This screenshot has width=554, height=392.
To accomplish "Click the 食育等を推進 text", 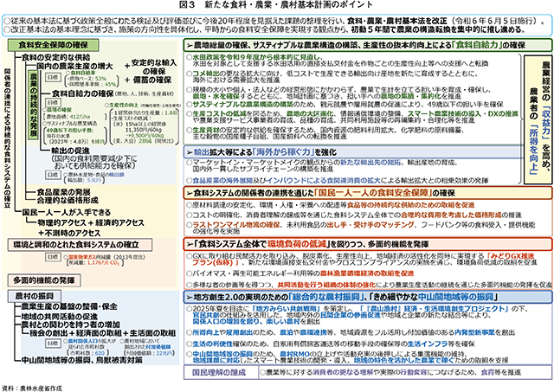I will 501,372.
